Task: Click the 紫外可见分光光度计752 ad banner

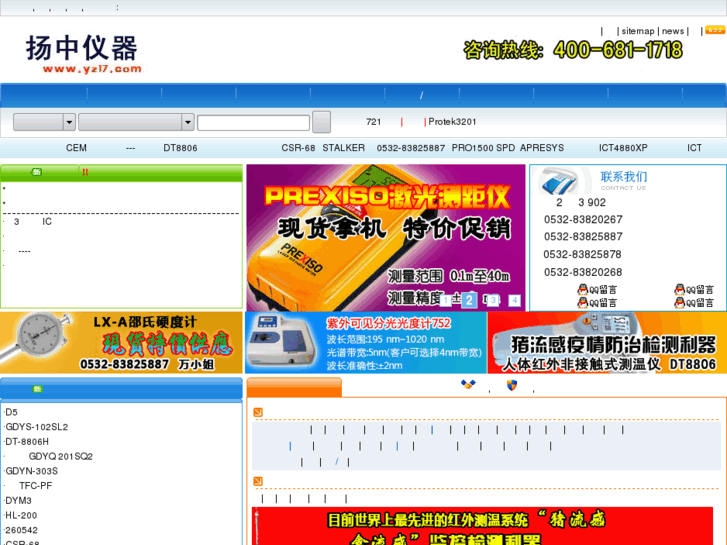Action: [366, 342]
